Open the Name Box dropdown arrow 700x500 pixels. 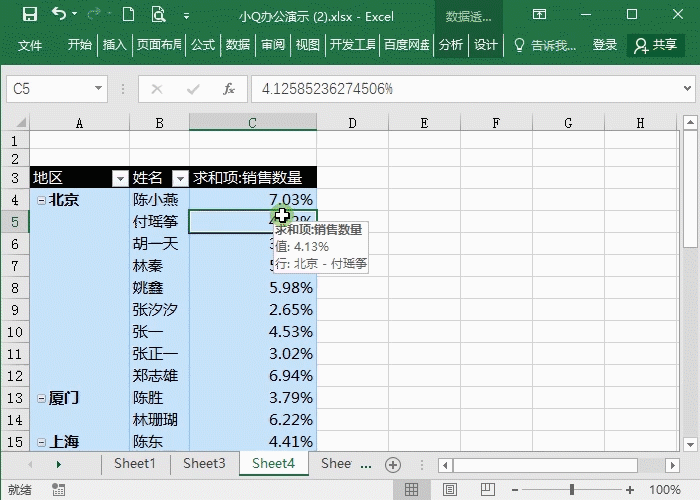click(99, 89)
